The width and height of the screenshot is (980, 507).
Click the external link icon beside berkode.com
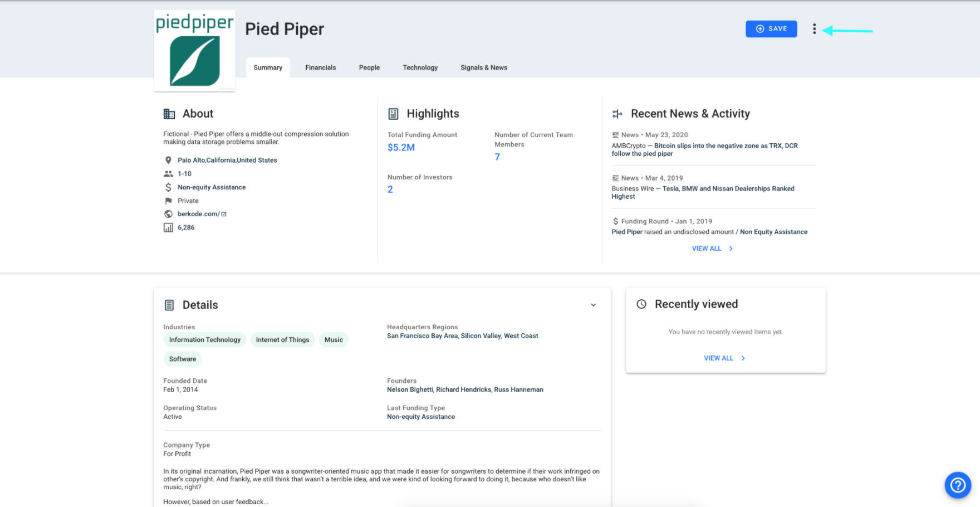click(224, 214)
